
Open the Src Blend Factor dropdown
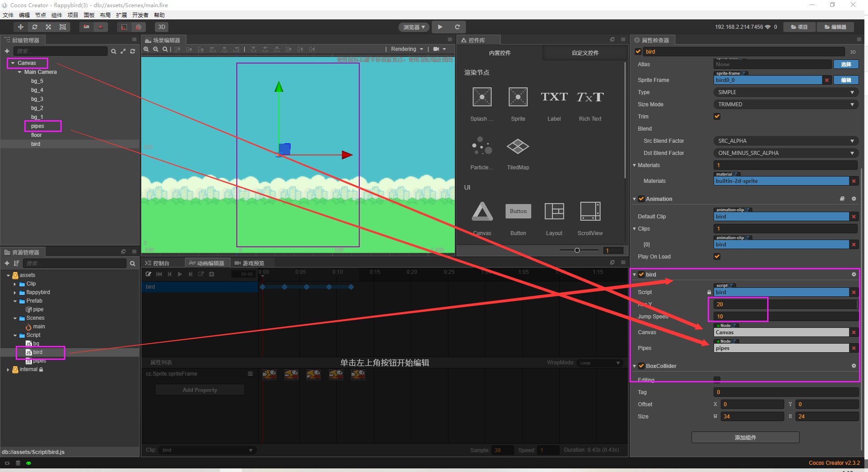[x=786, y=141]
